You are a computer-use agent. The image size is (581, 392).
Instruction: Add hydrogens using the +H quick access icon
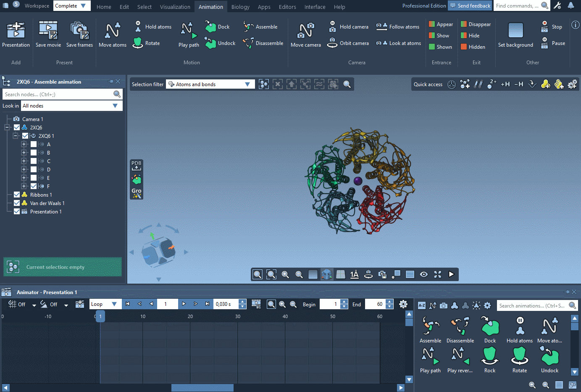click(x=505, y=84)
